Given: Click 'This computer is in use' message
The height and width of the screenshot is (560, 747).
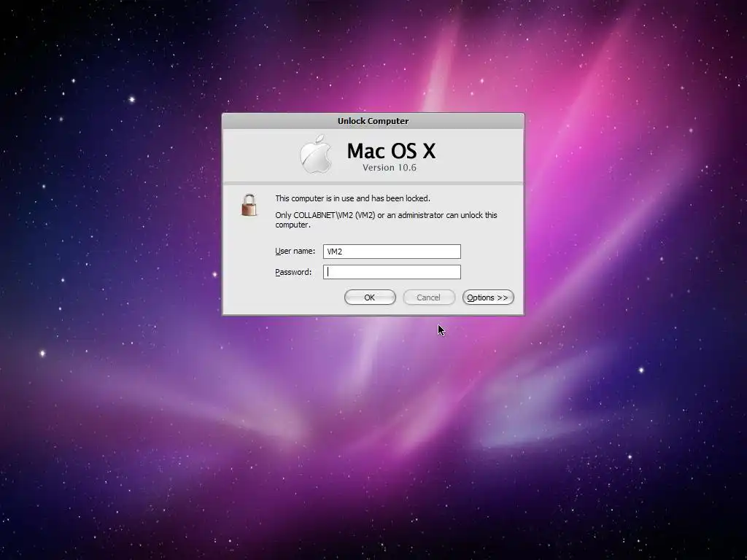Looking at the screenshot, I should pos(352,198).
